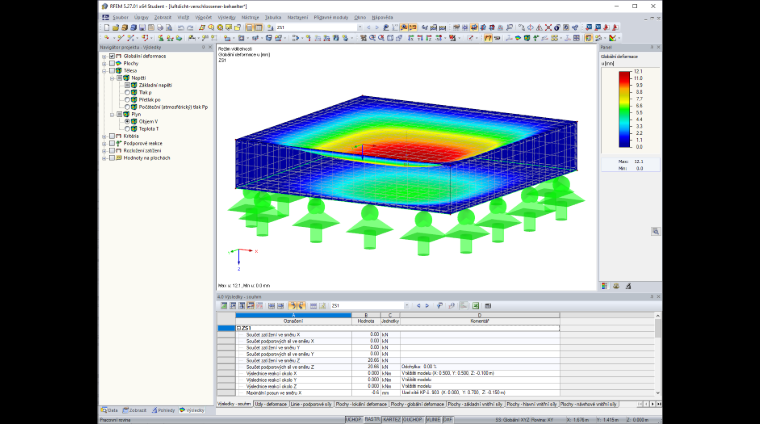
Task: Open the Tabulka menu
Action: coord(273,17)
